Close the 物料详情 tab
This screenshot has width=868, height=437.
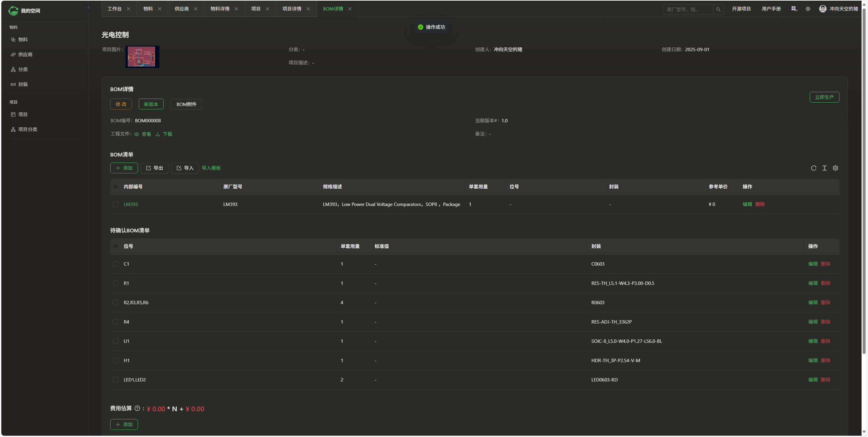coord(236,9)
